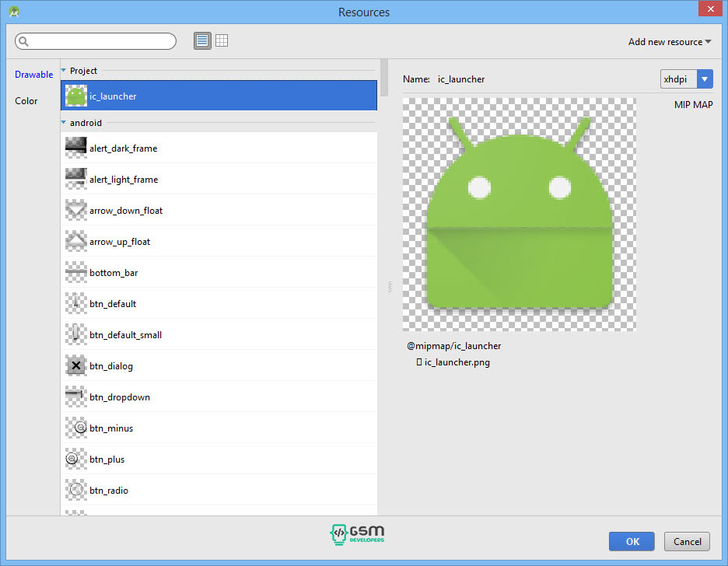Close the Resources dialog

point(710,9)
